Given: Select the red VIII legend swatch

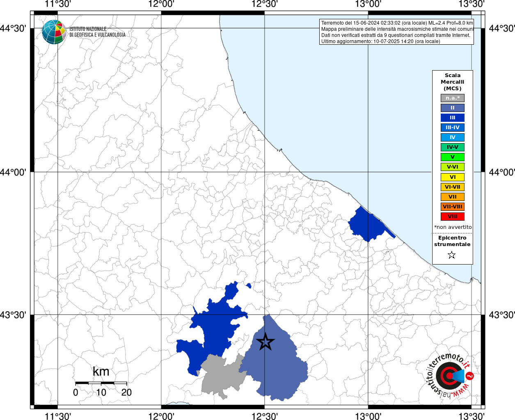Looking at the screenshot, I should (453, 217).
